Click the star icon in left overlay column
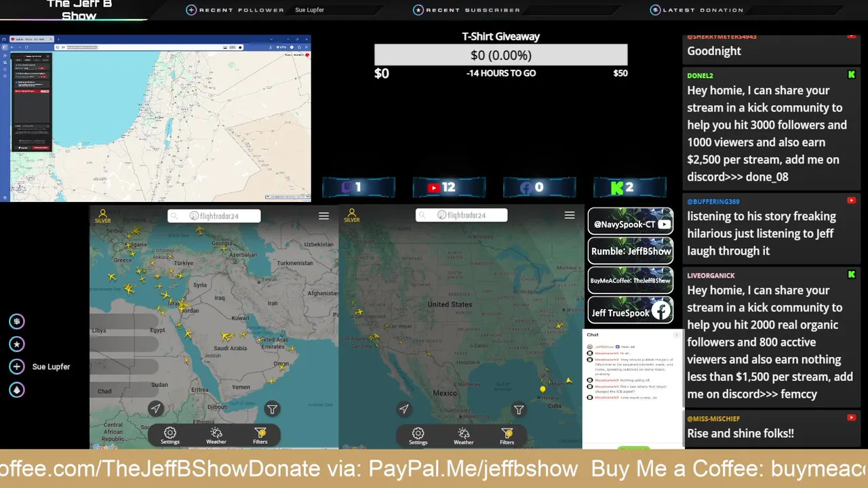 click(x=17, y=344)
